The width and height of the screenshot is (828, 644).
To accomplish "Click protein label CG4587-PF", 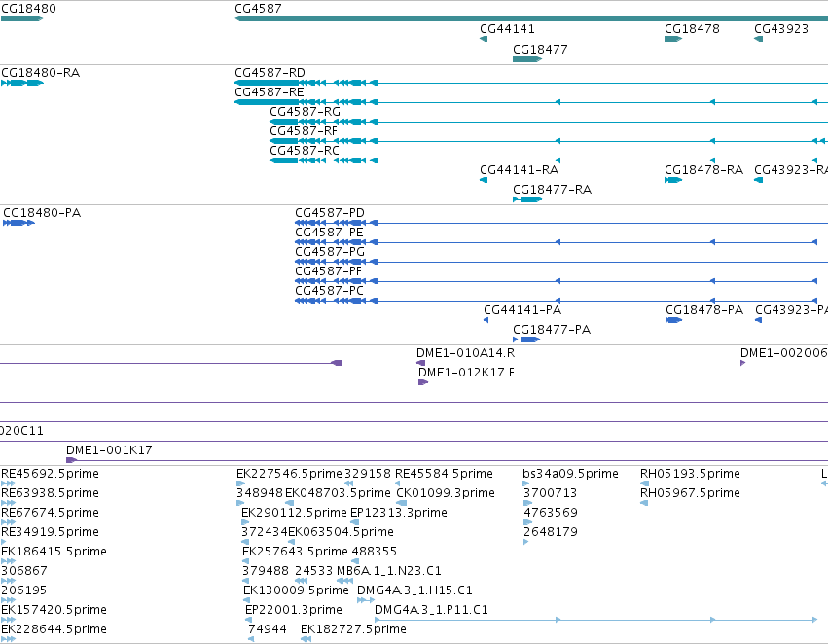I will 329,271.
